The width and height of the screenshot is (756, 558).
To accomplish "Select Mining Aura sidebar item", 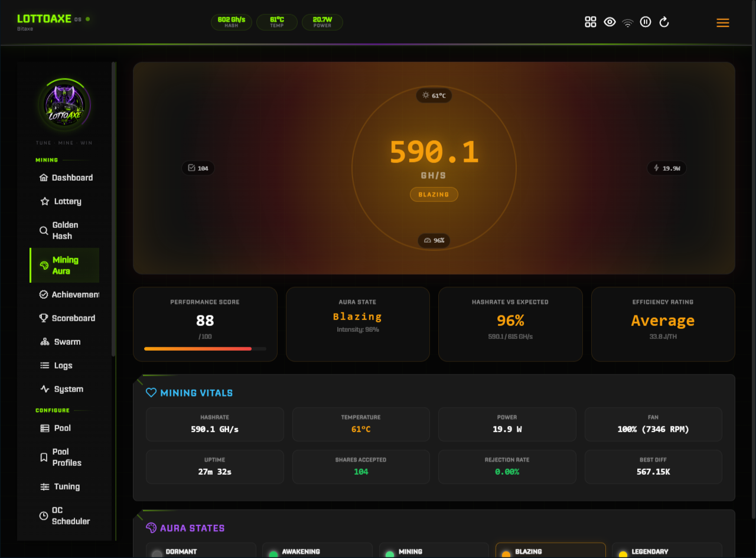I will 64,265.
